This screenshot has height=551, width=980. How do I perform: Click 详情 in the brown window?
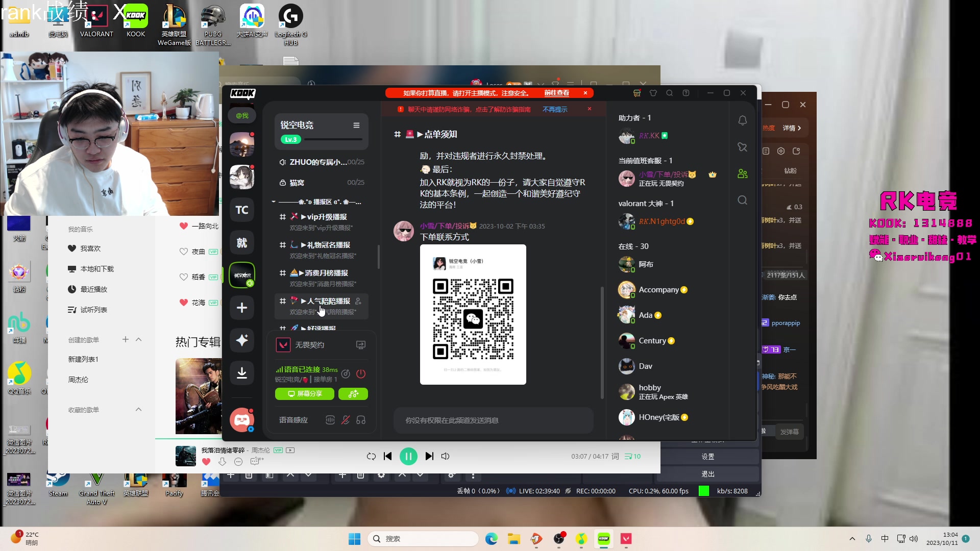[792, 128]
